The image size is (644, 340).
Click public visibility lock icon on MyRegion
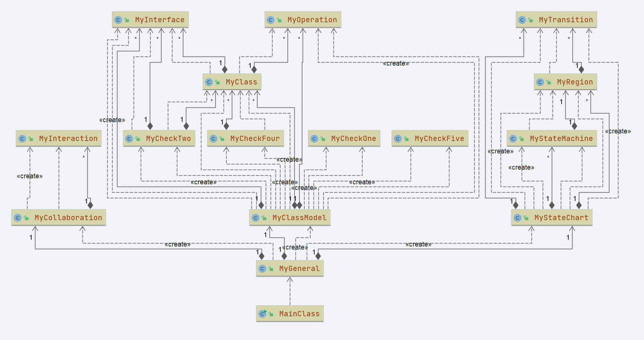pos(549,82)
